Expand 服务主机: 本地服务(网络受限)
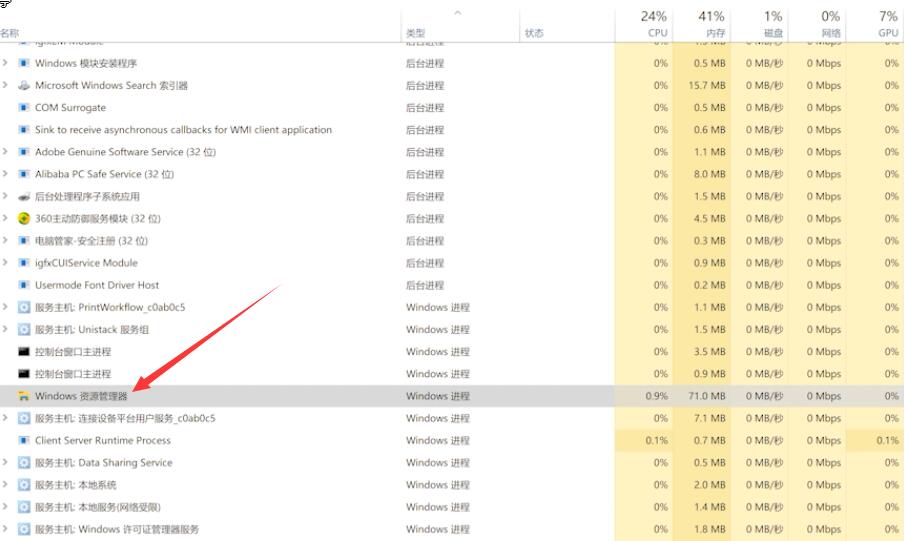Viewport: 904px width, 541px height. 5,506
